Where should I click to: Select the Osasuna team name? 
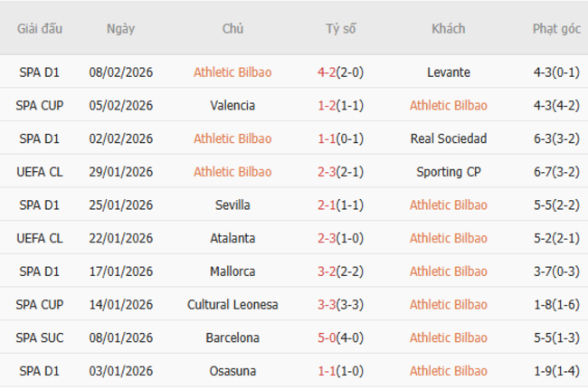pos(232,371)
